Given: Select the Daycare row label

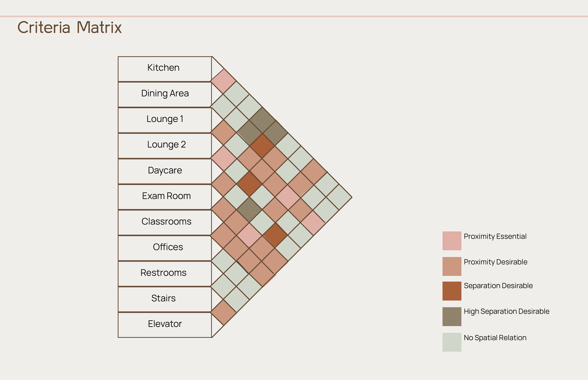Looking at the screenshot, I should pos(165,171).
